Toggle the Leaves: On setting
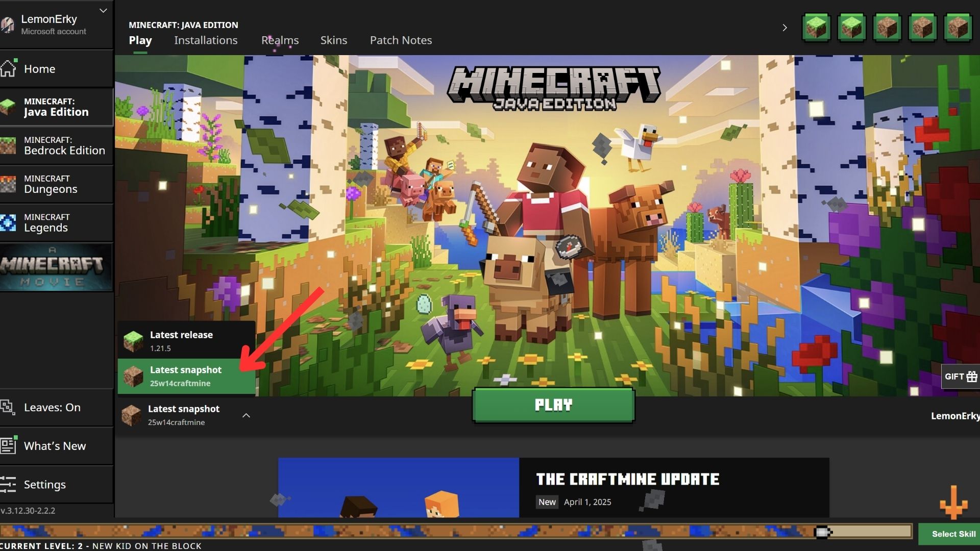980x551 pixels. coord(56,408)
